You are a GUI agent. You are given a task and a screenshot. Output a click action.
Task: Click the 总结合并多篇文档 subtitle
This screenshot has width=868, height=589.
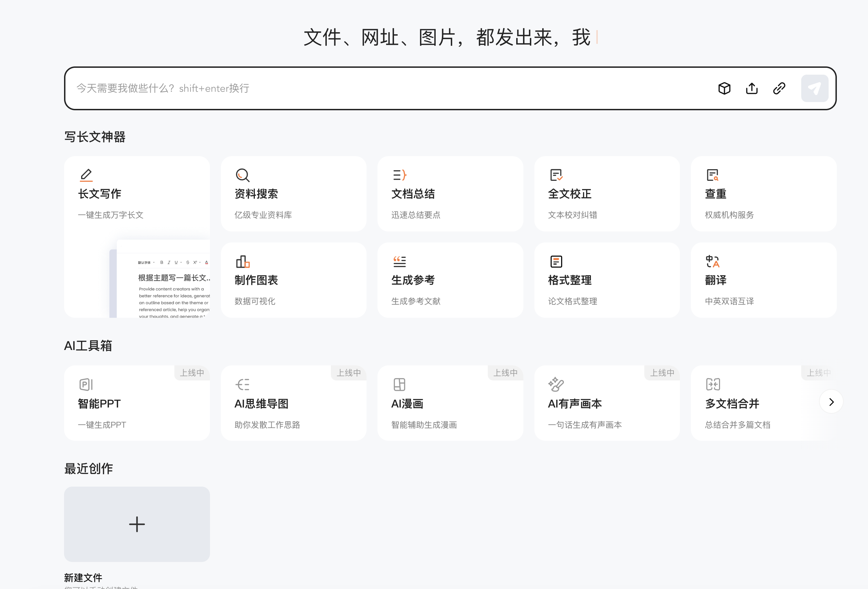pyautogui.click(x=737, y=425)
